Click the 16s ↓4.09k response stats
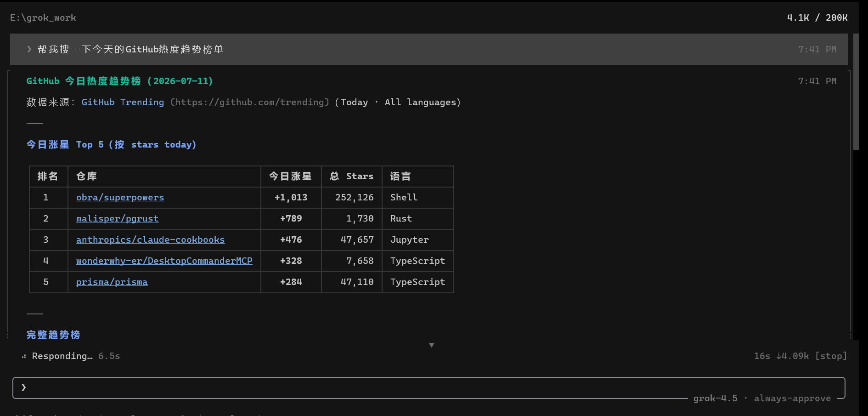Screen dimensions: 868x416 pos(781,356)
